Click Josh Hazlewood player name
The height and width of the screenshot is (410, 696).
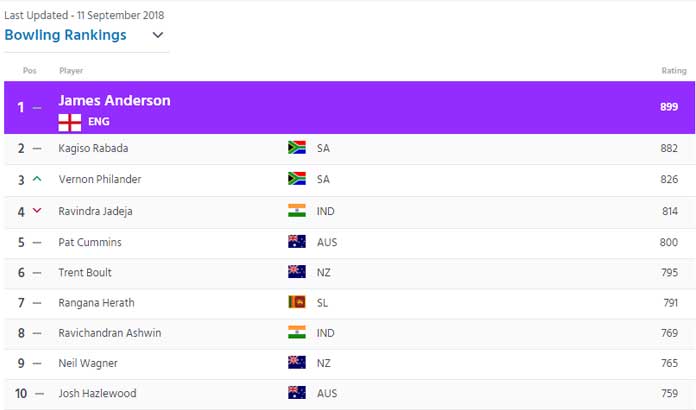97,393
